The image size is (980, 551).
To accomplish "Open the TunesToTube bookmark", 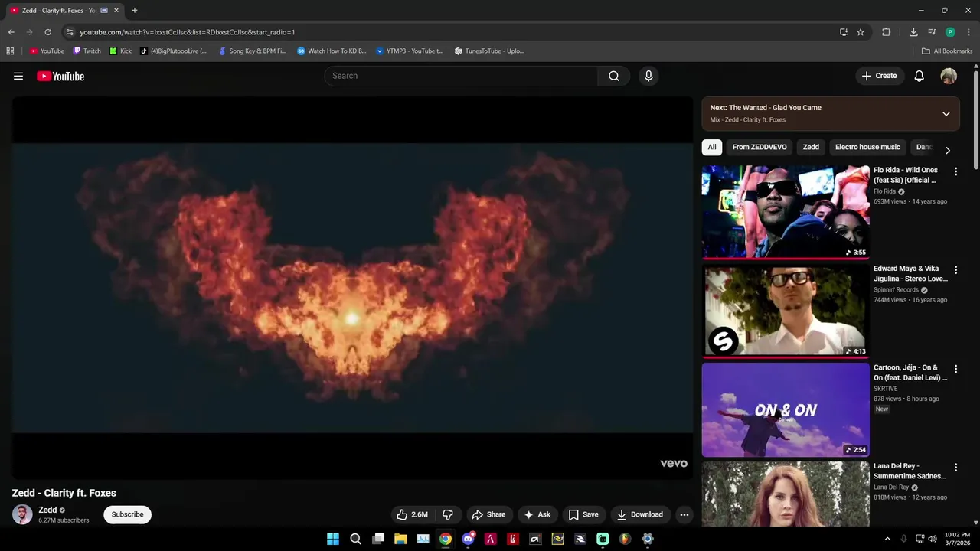I will (x=488, y=51).
